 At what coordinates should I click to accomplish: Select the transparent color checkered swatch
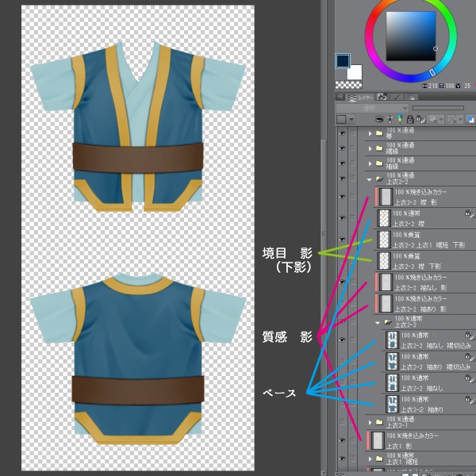pyautogui.click(x=348, y=85)
